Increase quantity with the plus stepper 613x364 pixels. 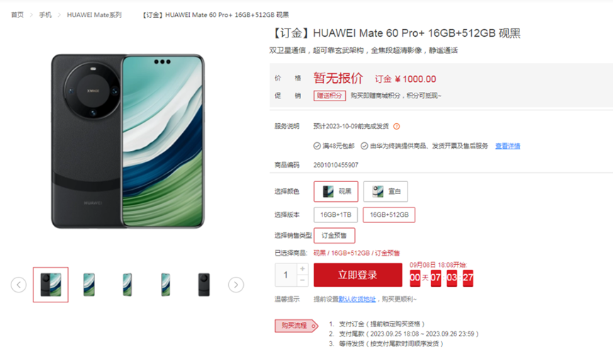tap(302, 268)
